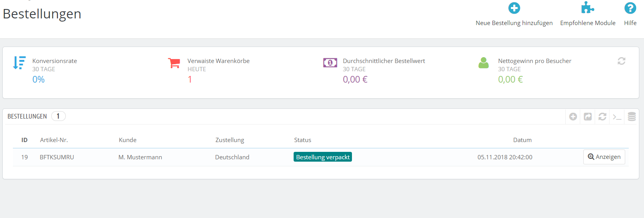This screenshot has height=218, width=644.
Task: Add order via panel toolbar plus icon
Action: pos(573,117)
